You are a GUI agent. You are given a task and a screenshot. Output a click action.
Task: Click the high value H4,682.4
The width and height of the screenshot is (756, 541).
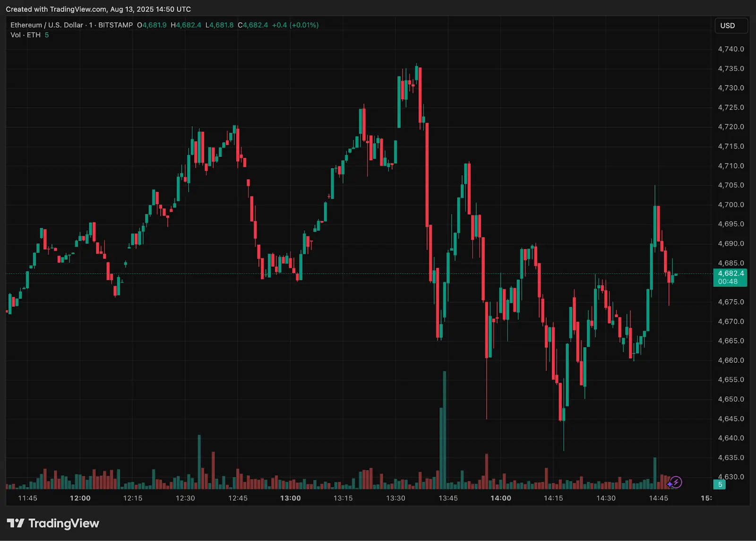(186, 25)
